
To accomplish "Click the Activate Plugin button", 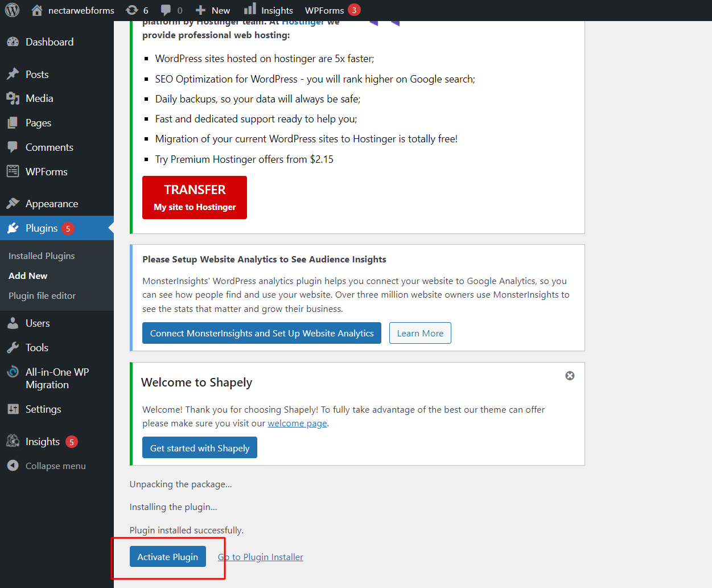I will [168, 557].
